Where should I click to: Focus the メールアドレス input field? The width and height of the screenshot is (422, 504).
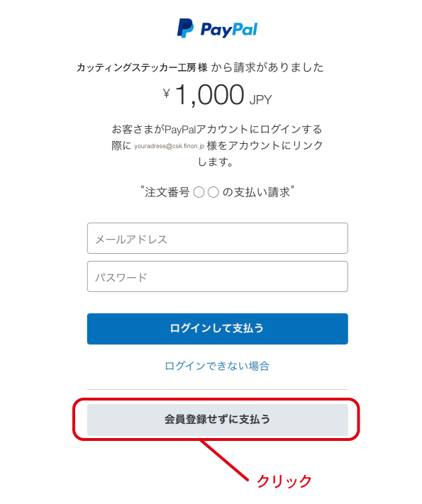coord(218,238)
